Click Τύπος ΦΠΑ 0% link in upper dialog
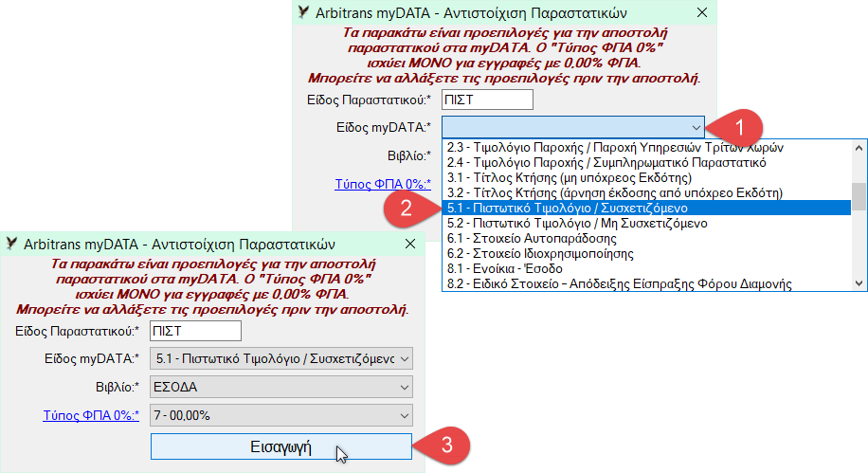Screen dimensions: 868x473 tap(383, 184)
